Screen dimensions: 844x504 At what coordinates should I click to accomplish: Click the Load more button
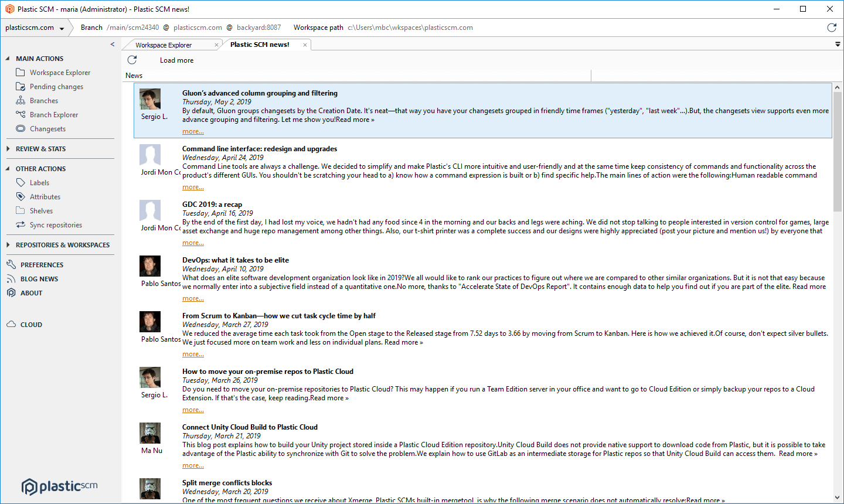(x=176, y=60)
